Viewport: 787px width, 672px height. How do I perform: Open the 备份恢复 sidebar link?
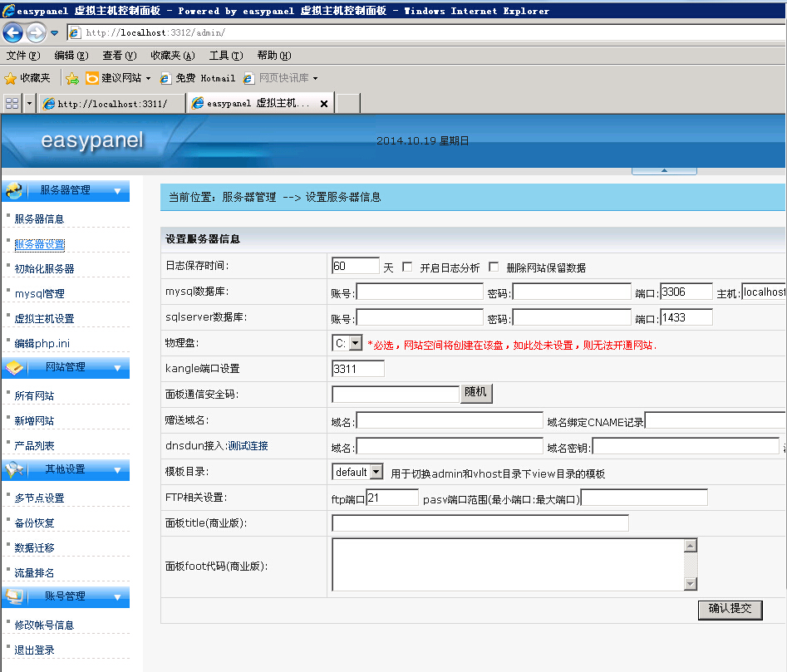34,523
